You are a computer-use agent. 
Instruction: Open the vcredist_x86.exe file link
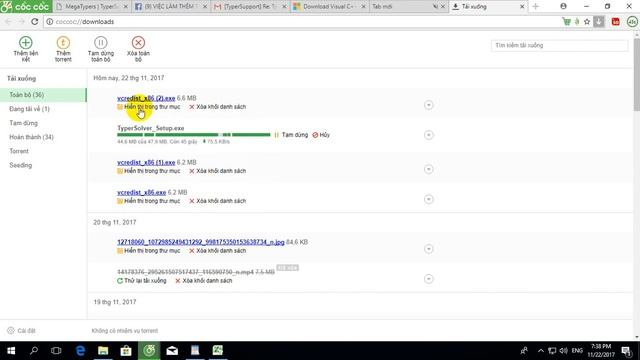click(x=142, y=192)
